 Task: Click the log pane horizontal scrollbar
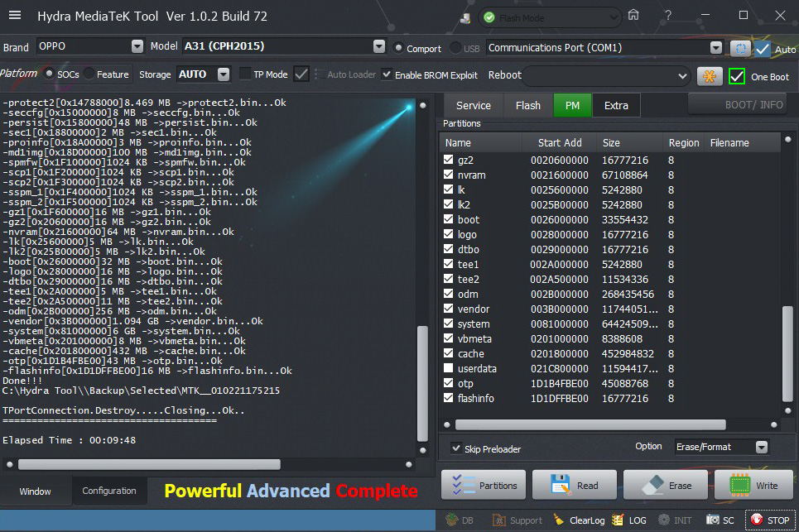click(149, 464)
